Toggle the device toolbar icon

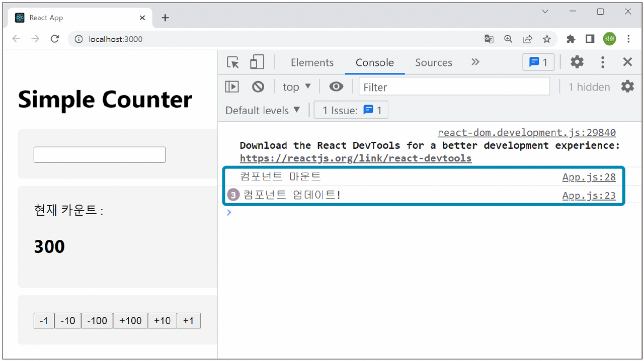(257, 62)
